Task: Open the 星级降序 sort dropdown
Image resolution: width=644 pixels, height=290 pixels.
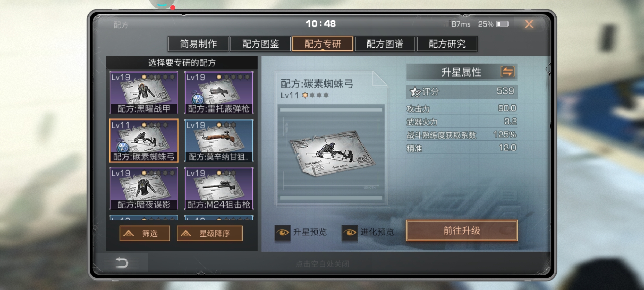Action: click(x=210, y=233)
